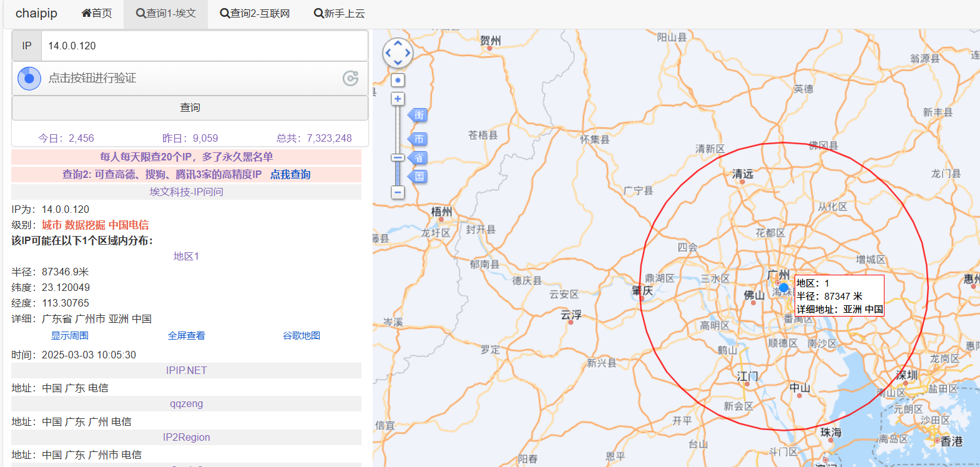Pan the map up with the arrow
This screenshot has width=980, height=467.
398,43
